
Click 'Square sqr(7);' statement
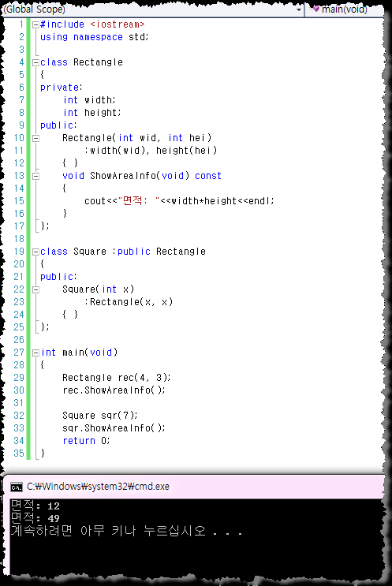[100, 416]
